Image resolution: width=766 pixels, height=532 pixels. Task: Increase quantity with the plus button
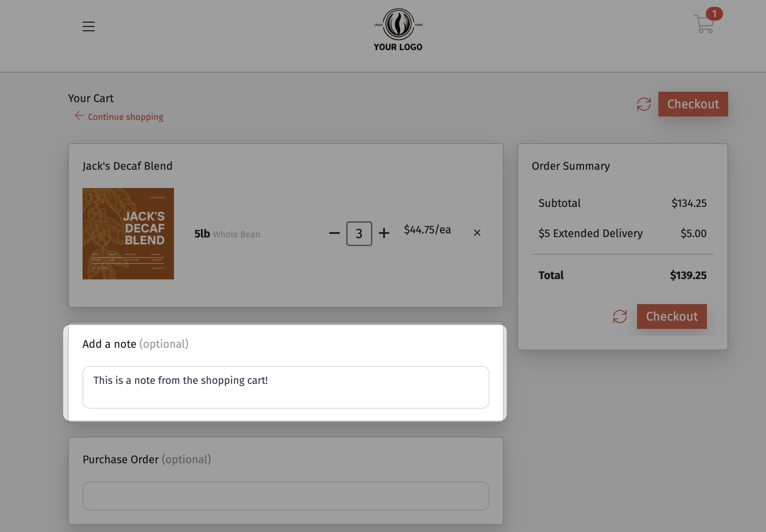[384, 233]
